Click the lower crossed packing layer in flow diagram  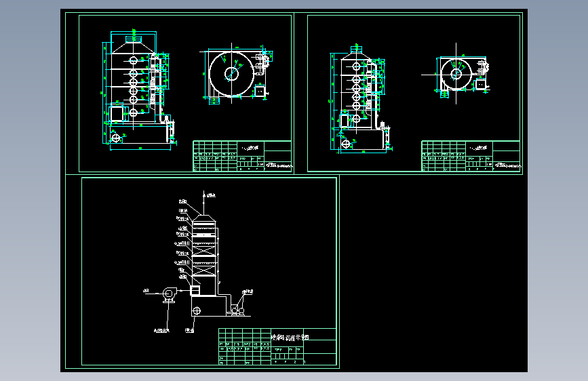(203, 270)
